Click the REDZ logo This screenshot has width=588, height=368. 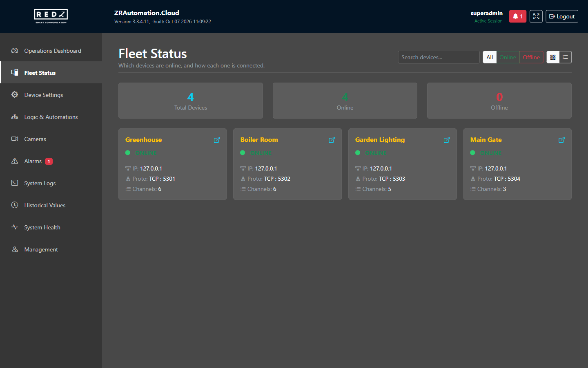pos(51,16)
